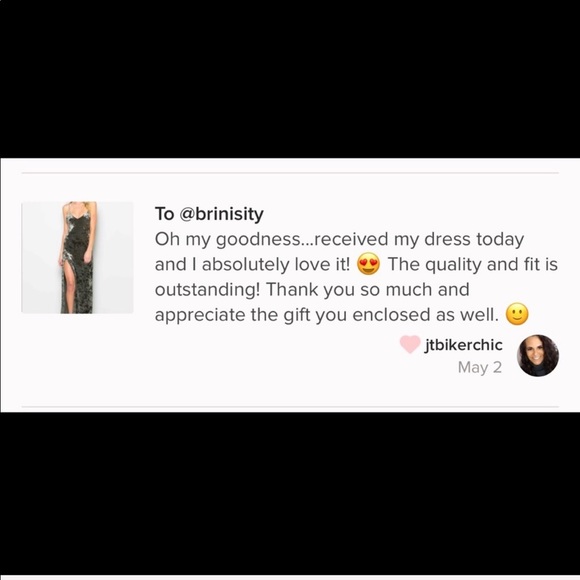The height and width of the screenshot is (580, 580).
Task: Select the line 'outstanding! Thank you so much and'
Action: (x=312, y=290)
